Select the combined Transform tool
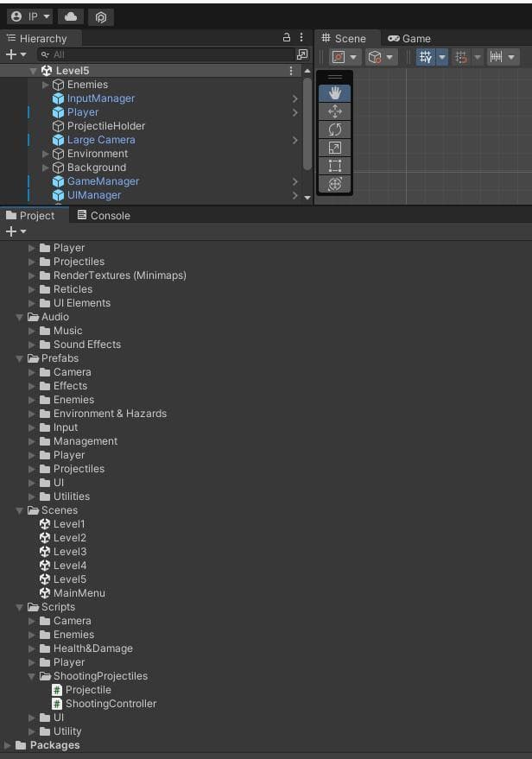The image size is (532, 759). [334, 184]
